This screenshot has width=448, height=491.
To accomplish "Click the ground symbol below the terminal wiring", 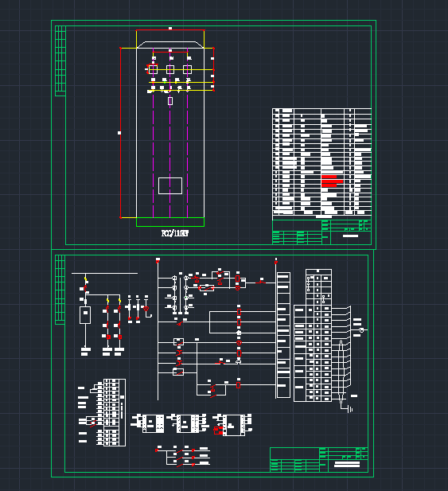I will click(350, 409).
